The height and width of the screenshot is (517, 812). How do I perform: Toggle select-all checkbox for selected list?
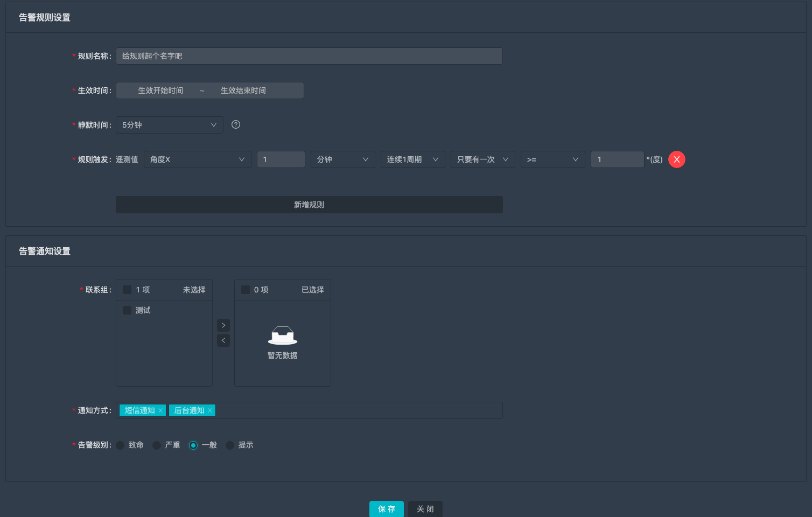(246, 290)
